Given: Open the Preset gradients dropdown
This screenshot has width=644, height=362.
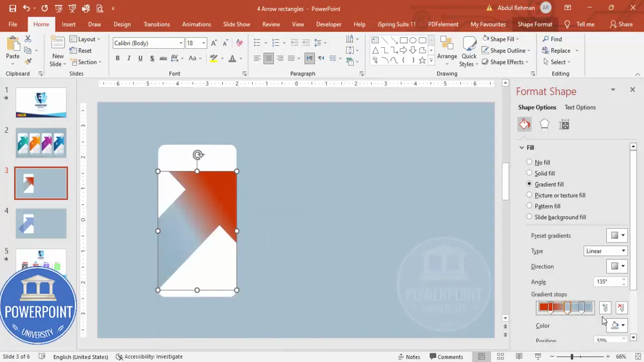Looking at the screenshot, I should 617,235.
